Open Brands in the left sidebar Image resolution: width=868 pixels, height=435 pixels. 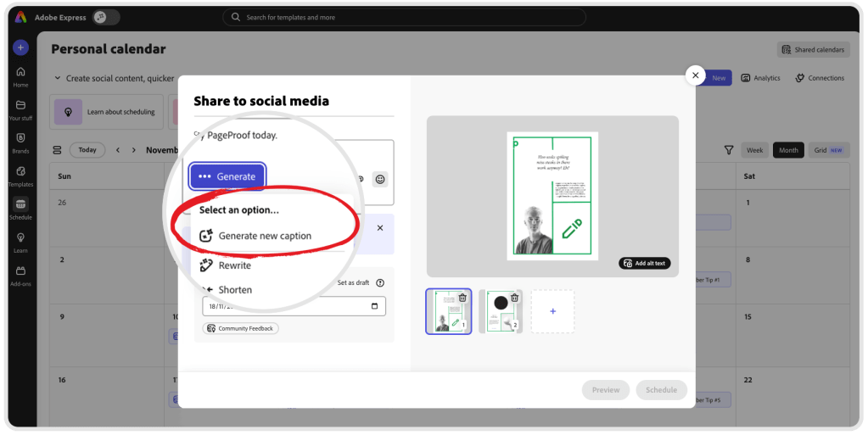20,142
